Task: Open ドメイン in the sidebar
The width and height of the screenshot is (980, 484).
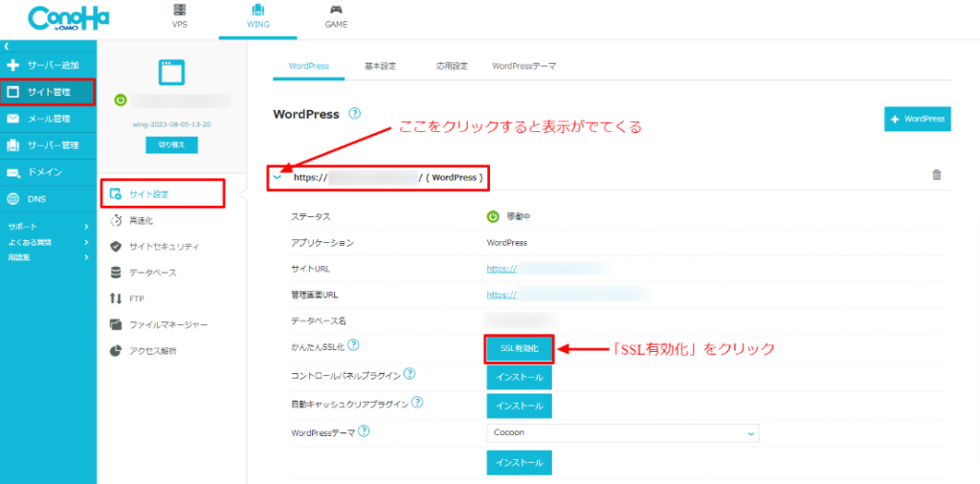Action: point(48,172)
